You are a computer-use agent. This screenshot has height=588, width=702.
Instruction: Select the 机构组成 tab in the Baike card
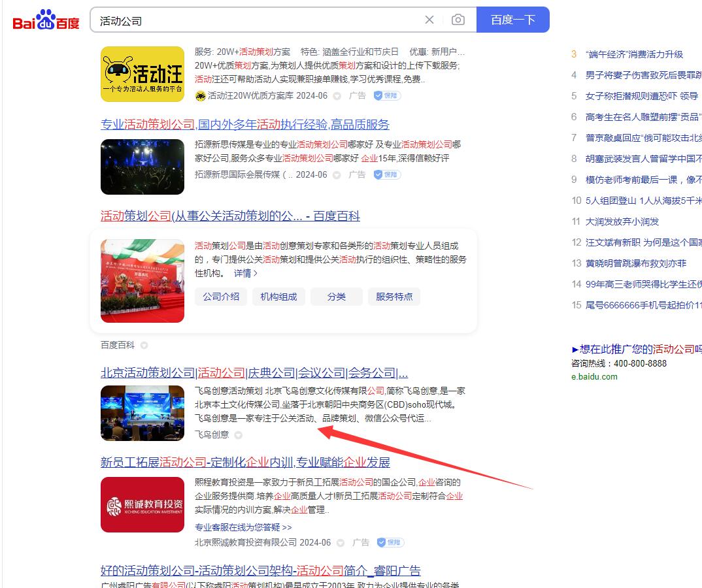coord(278,296)
